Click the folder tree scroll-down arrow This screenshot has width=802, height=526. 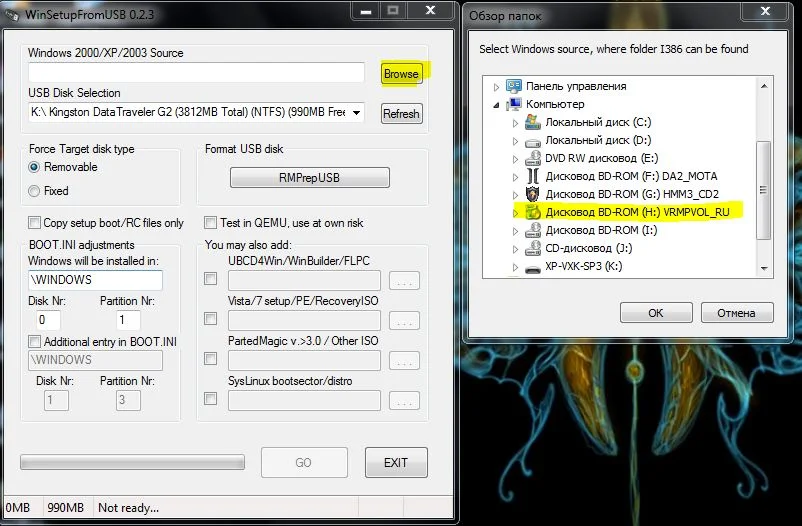point(764,268)
